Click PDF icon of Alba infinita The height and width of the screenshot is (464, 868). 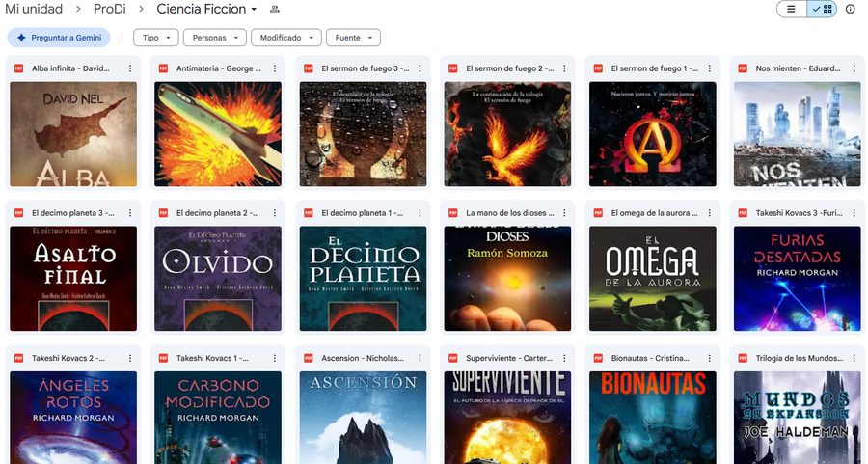19,68
